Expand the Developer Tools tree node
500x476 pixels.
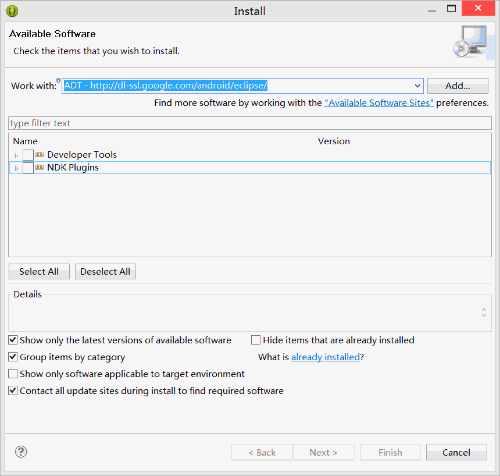[16, 155]
